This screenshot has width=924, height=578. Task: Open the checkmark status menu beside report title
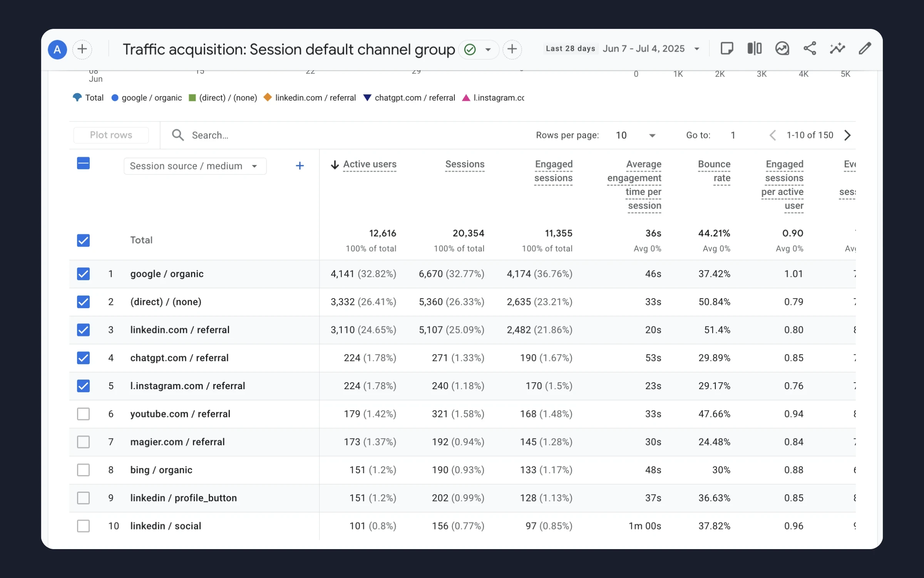click(478, 49)
